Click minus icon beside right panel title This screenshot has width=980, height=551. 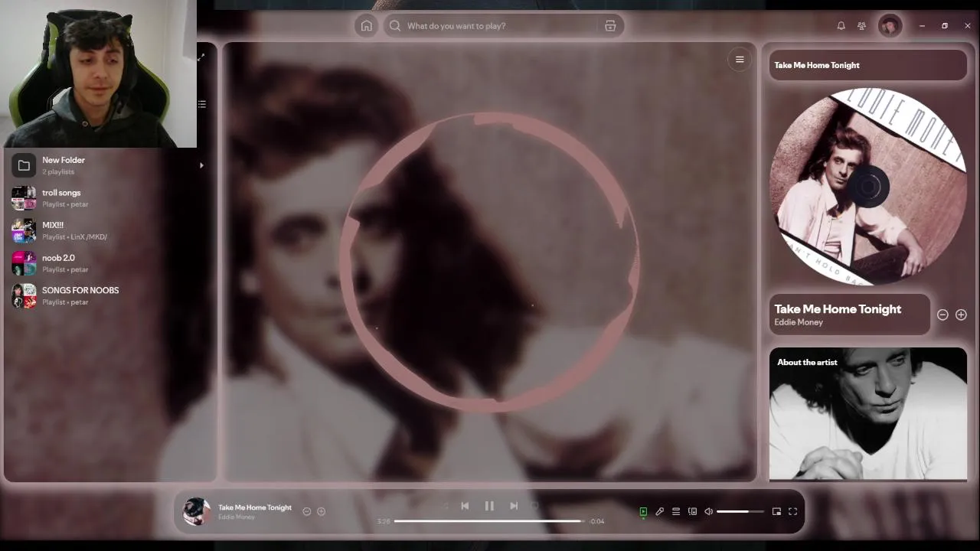[x=942, y=315]
